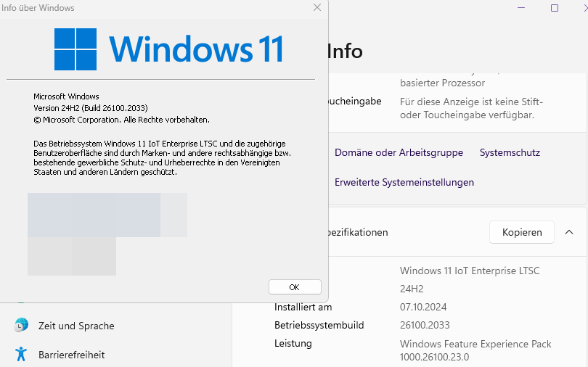588x367 pixels.
Task: Click the Info page heading
Action: [345, 51]
